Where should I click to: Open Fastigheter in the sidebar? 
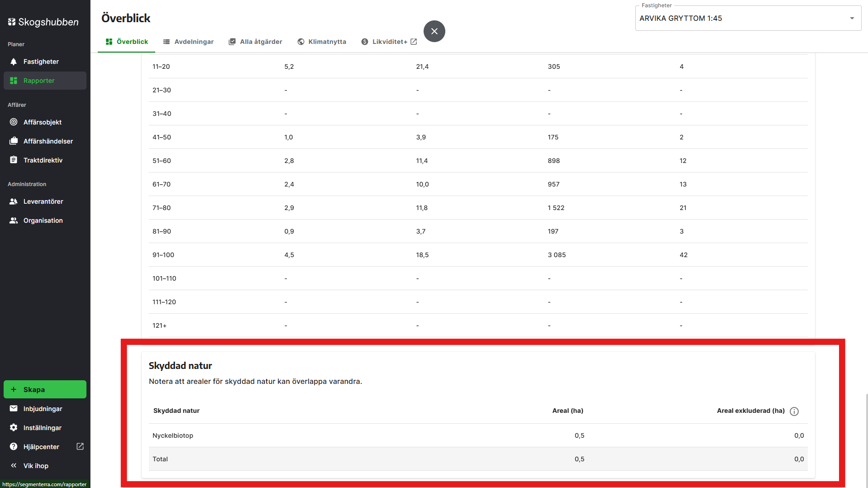click(x=45, y=62)
